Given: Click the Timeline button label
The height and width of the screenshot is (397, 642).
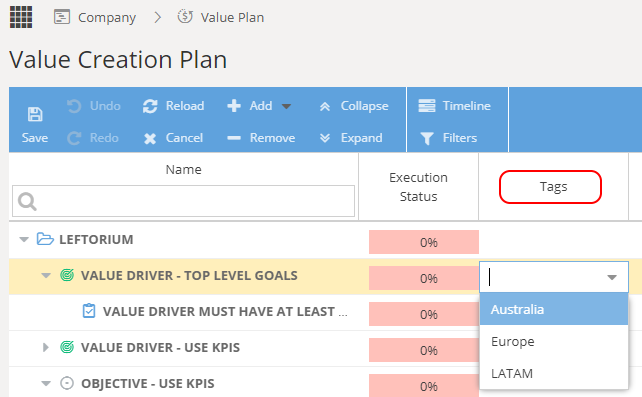Looking at the screenshot, I should click(x=466, y=106).
